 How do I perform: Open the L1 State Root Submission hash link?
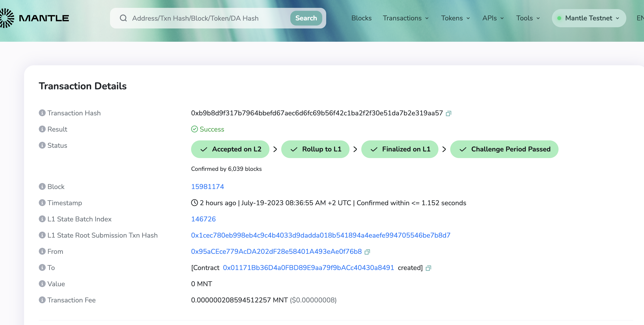point(321,235)
